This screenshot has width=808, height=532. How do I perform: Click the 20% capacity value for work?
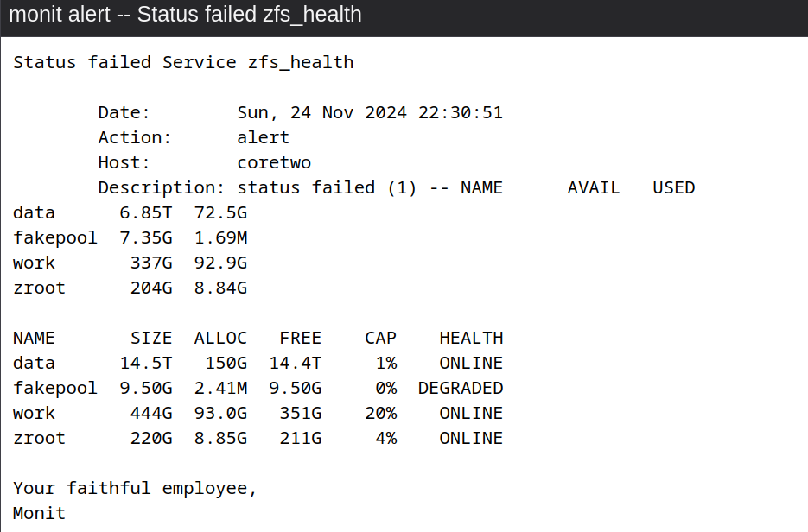[x=381, y=413]
